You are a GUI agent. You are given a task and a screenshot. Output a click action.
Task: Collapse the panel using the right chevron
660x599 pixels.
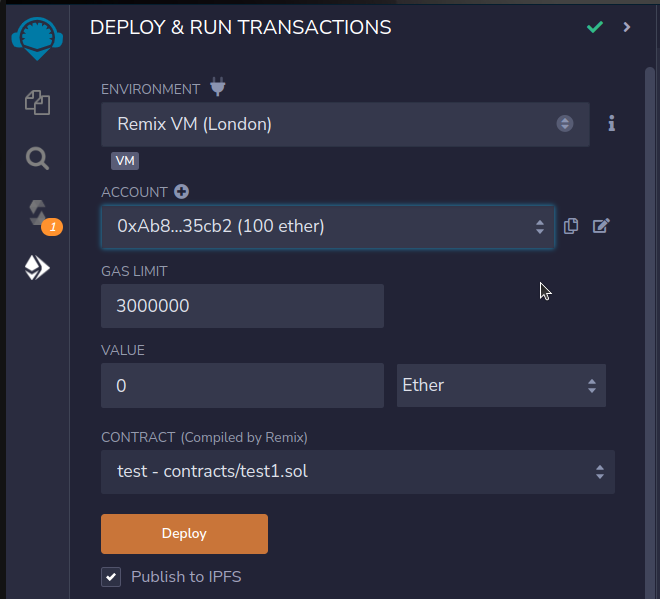(x=627, y=27)
